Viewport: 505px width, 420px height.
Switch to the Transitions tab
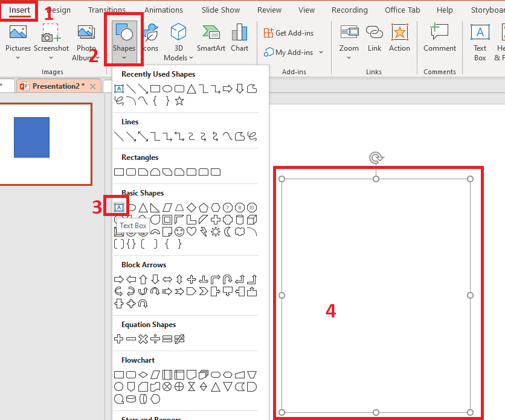pos(107,10)
